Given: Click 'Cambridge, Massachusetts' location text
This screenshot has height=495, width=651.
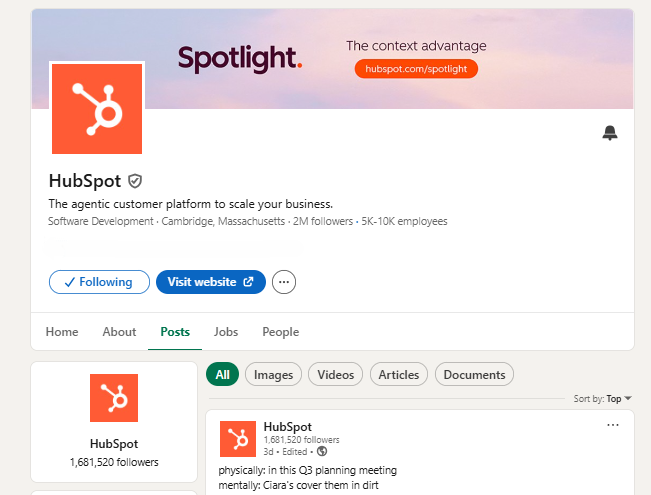Looking at the screenshot, I should 223,221.
